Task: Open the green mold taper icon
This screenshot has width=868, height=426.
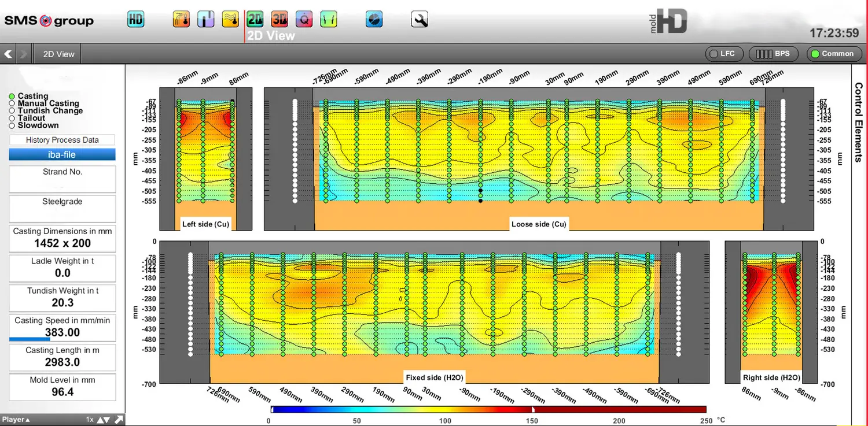Action: tap(329, 19)
